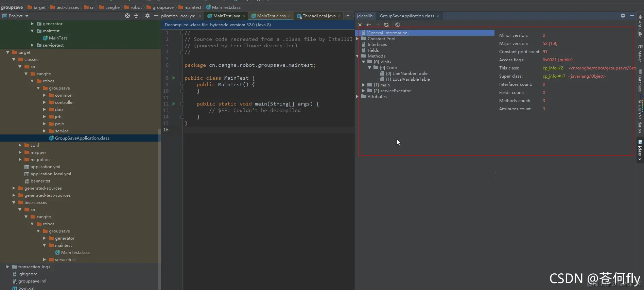Image resolution: width=644 pixels, height=290 pixels.
Task: Close the GroupSaveApplication.class jclasslib tab
Action: coord(438,16)
